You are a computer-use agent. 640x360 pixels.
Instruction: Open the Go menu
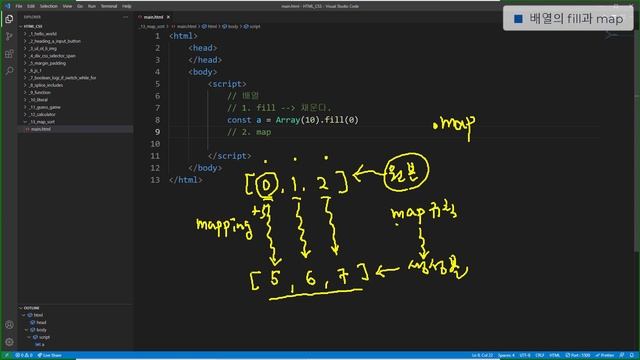[x=80, y=6]
